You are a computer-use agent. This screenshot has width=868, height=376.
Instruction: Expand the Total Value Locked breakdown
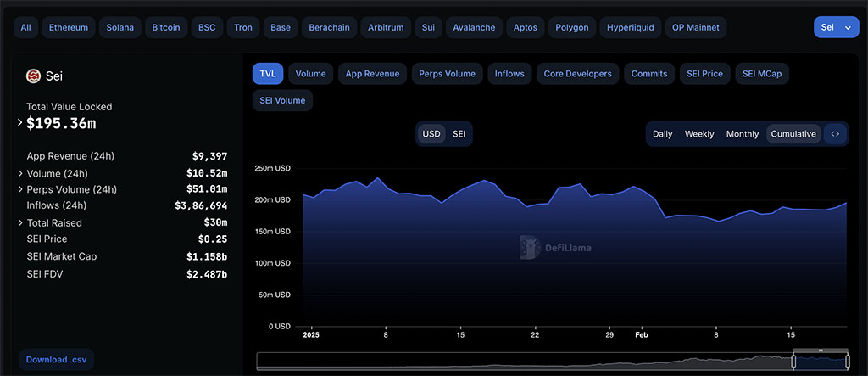pyautogui.click(x=20, y=122)
